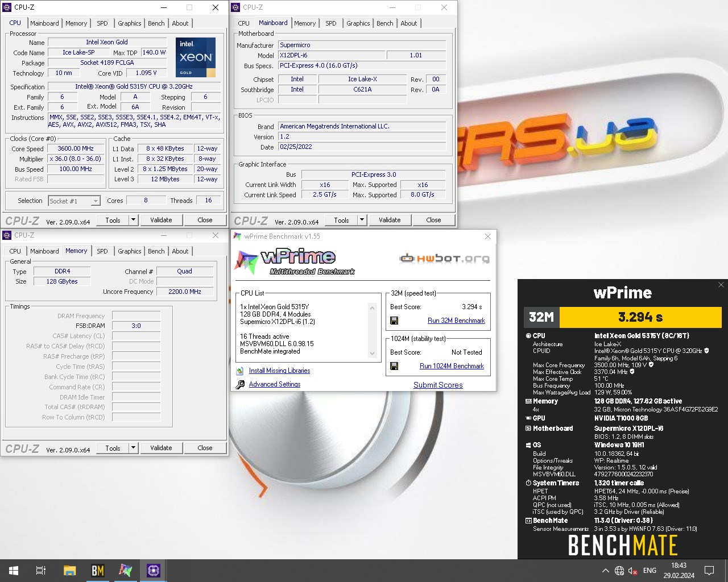Click Tools button in the Mainboard window
728x582 pixels.
pyautogui.click(x=341, y=220)
